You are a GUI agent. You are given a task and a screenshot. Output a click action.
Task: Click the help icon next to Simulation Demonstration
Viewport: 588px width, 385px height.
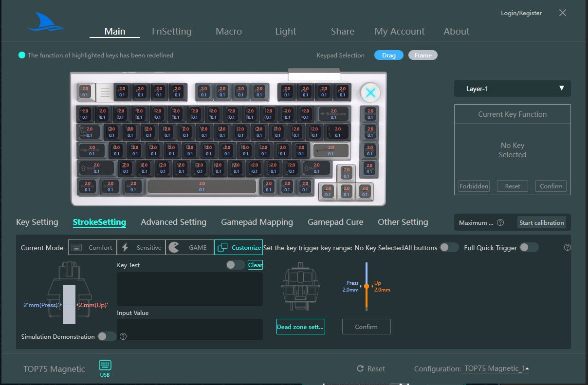pos(123,336)
